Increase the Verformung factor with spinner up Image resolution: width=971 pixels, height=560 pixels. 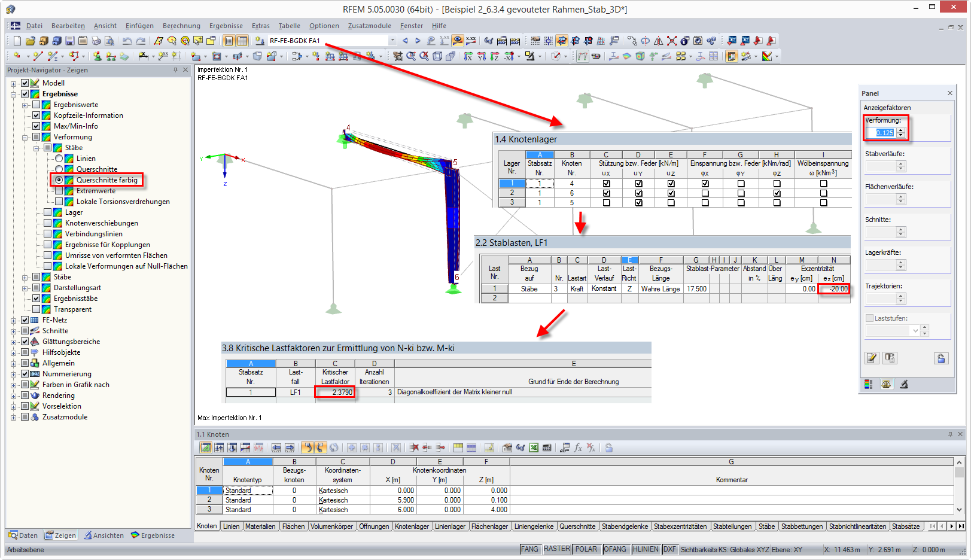[901, 130]
